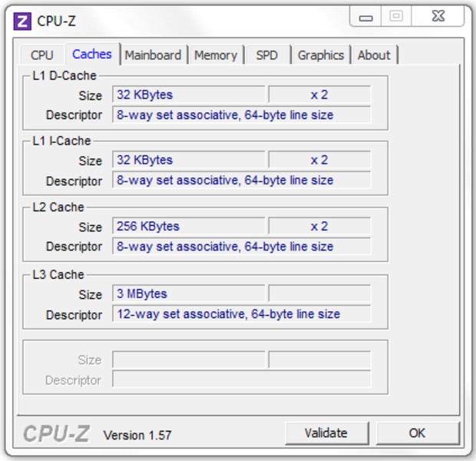Click the L1 D-Cache size field
This screenshot has width=476, height=461.
(189, 95)
